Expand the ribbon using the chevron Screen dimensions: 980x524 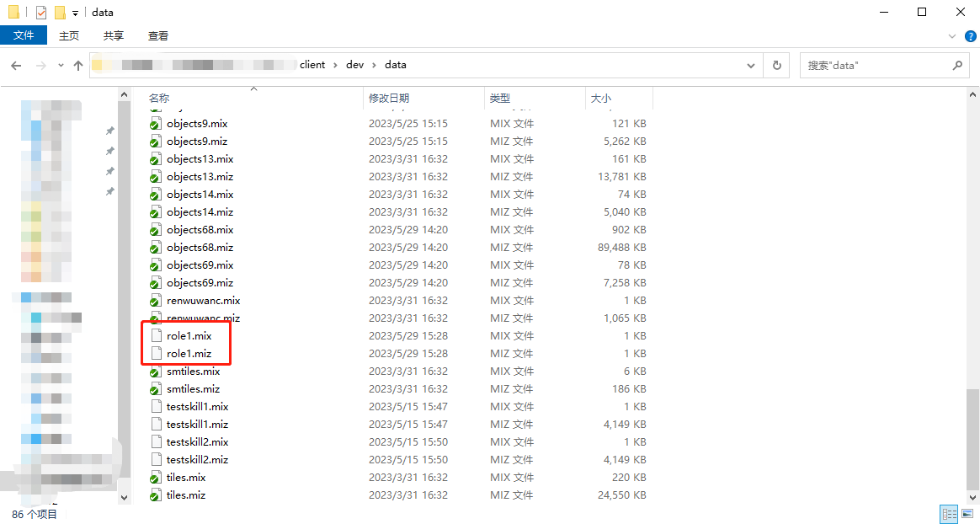(952, 36)
